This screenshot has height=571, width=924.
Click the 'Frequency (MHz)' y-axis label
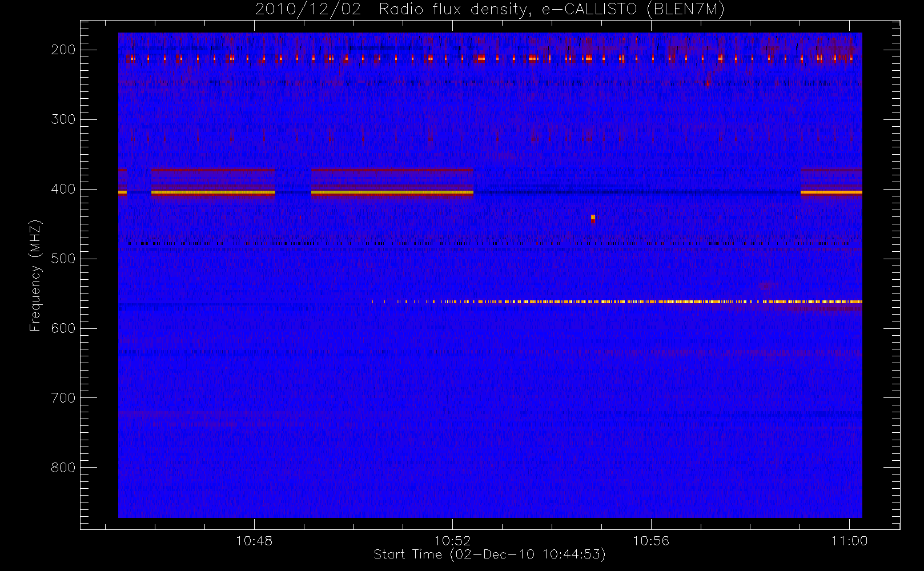tap(35, 275)
